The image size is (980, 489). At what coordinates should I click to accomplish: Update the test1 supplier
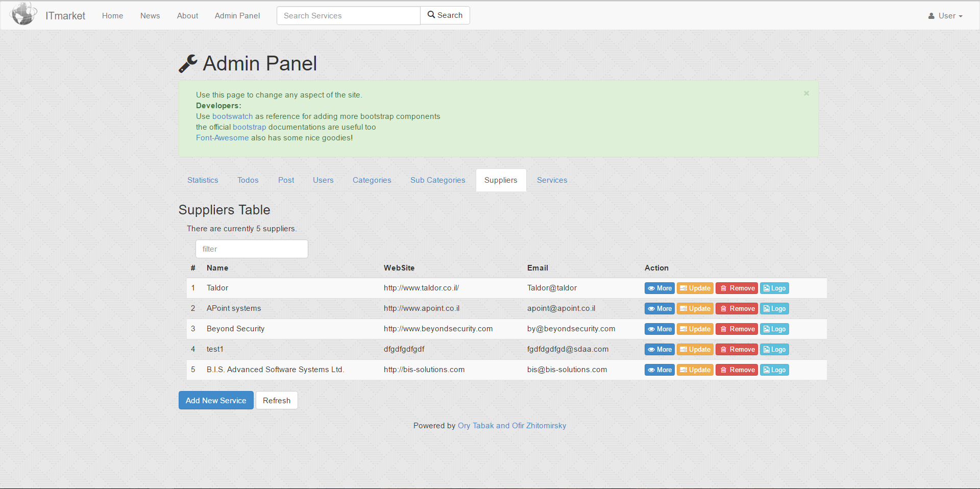click(x=695, y=350)
